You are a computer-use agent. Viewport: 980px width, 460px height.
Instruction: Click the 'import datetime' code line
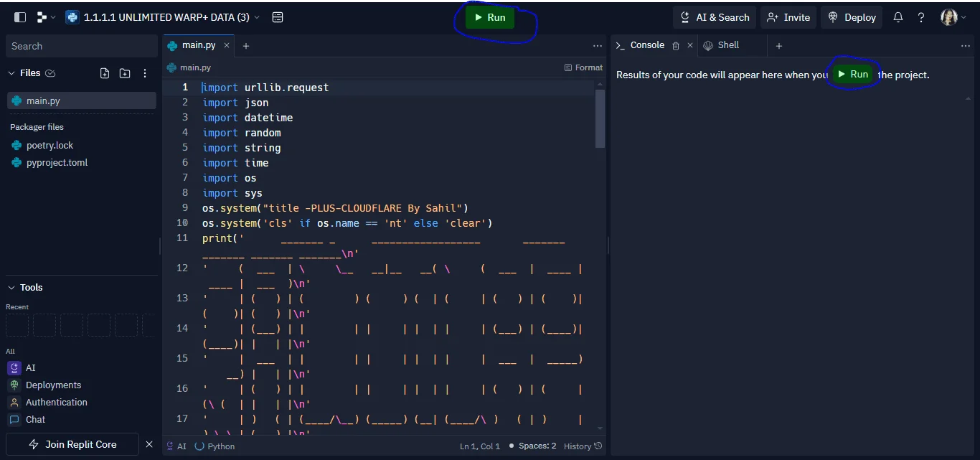click(x=248, y=118)
